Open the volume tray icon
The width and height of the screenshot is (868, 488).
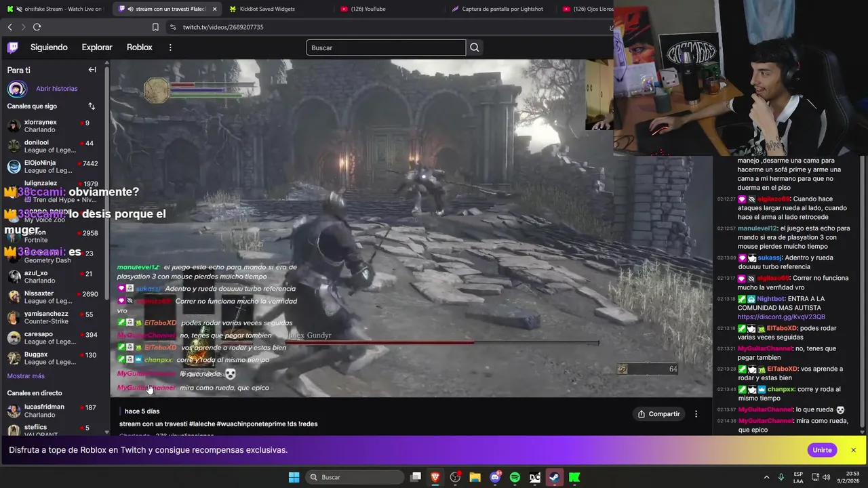[x=827, y=477]
